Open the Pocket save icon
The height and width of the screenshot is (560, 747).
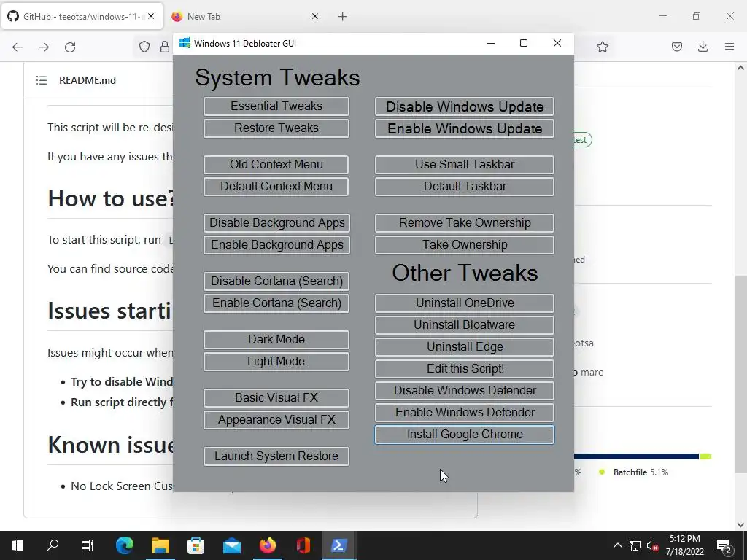point(677,47)
